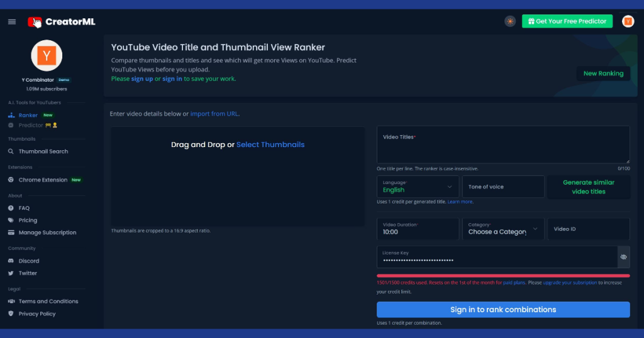Click the Language dropdown chevron

point(449,187)
